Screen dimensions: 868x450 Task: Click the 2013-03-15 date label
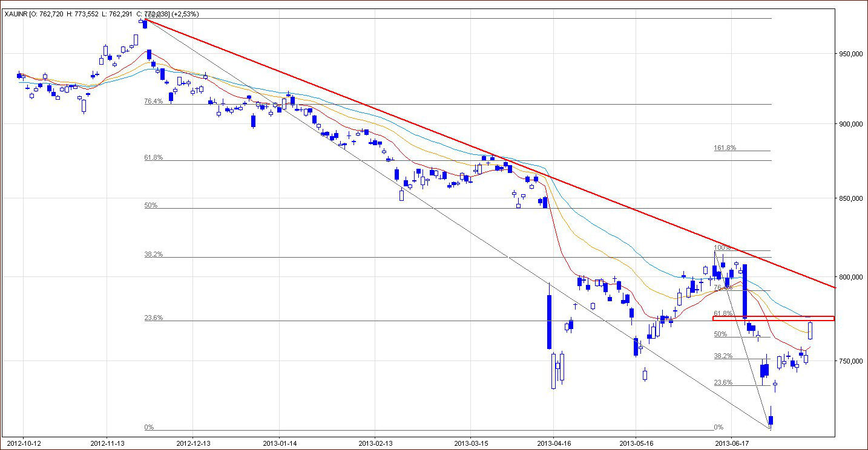(471, 443)
